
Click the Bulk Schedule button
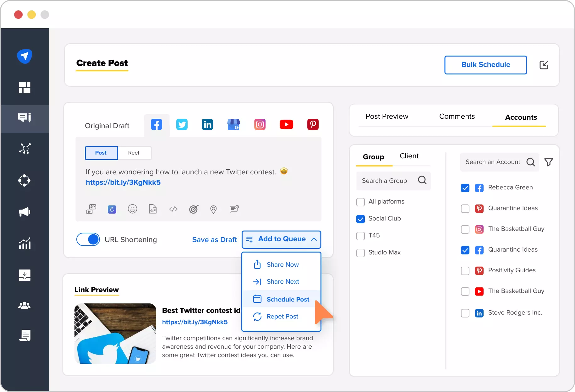[x=485, y=65]
